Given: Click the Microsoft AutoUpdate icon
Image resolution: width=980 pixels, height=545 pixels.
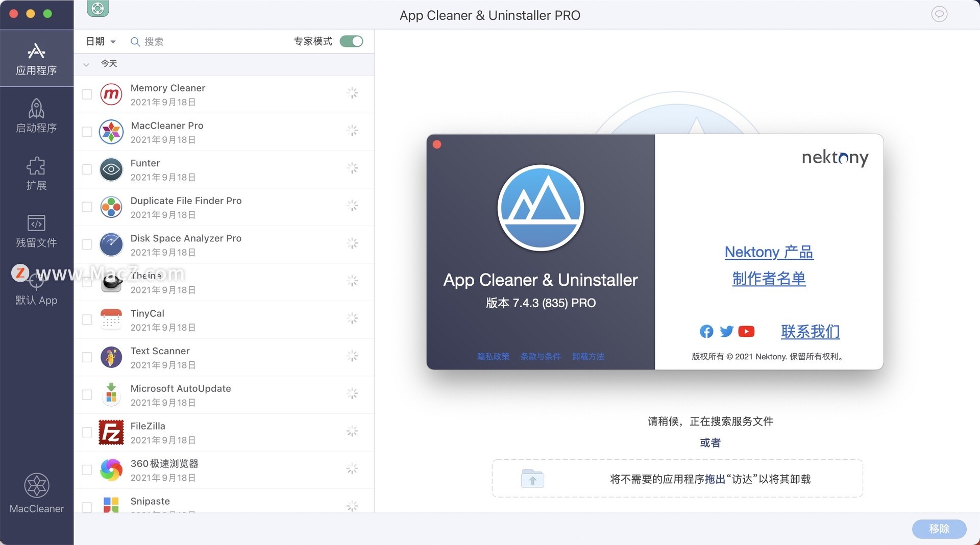Looking at the screenshot, I should pyautogui.click(x=111, y=394).
